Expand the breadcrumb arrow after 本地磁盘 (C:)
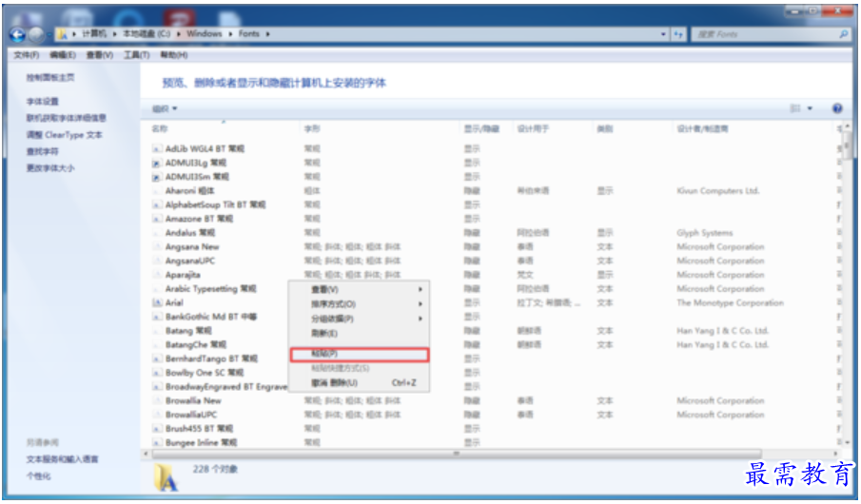The image size is (861, 504). (179, 34)
